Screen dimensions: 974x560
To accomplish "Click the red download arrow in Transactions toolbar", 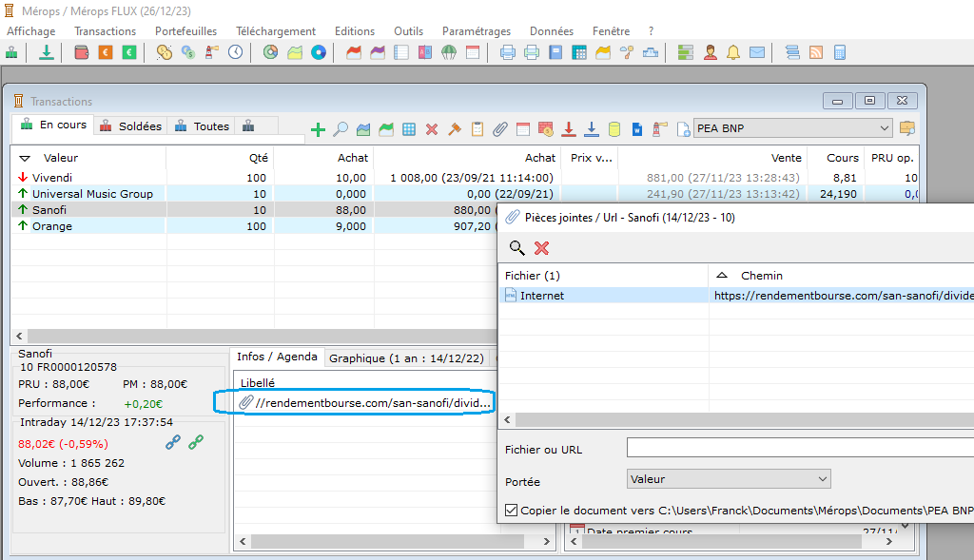I will pyautogui.click(x=569, y=129).
